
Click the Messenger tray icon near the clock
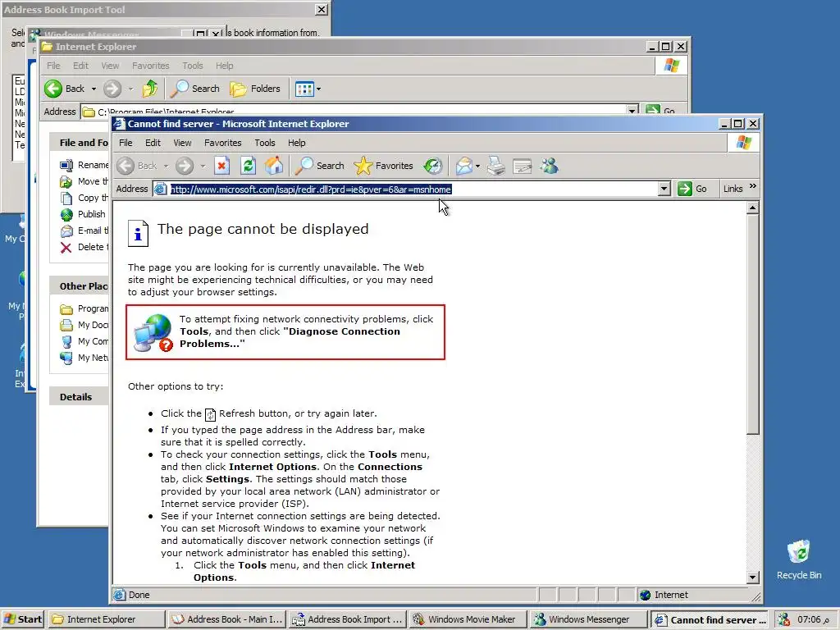tap(784, 619)
